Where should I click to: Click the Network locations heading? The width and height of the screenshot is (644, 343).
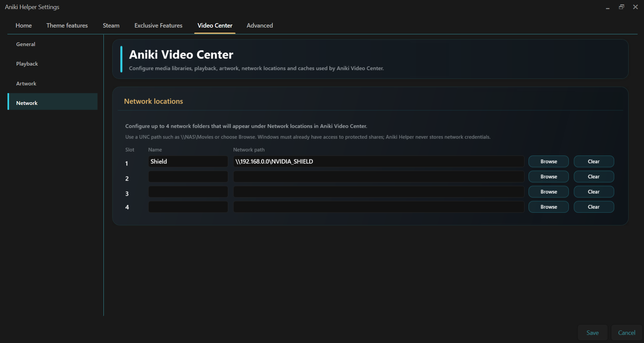click(154, 101)
